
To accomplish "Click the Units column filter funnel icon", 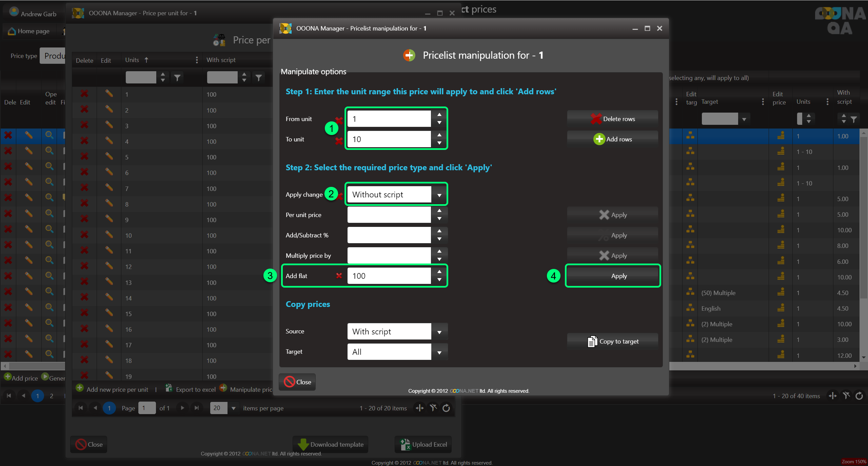I will point(177,78).
